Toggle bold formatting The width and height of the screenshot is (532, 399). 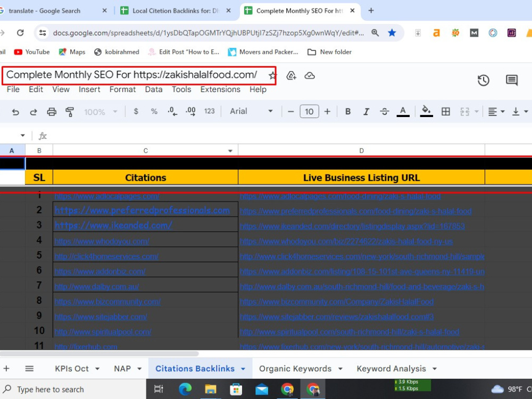point(348,111)
